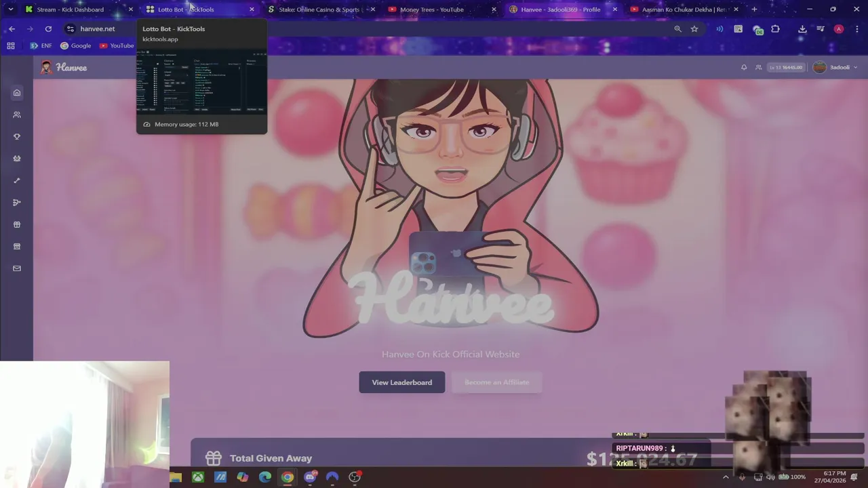Click the 3adooli profile avatar
This screenshot has width=868, height=488.
[820, 67]
